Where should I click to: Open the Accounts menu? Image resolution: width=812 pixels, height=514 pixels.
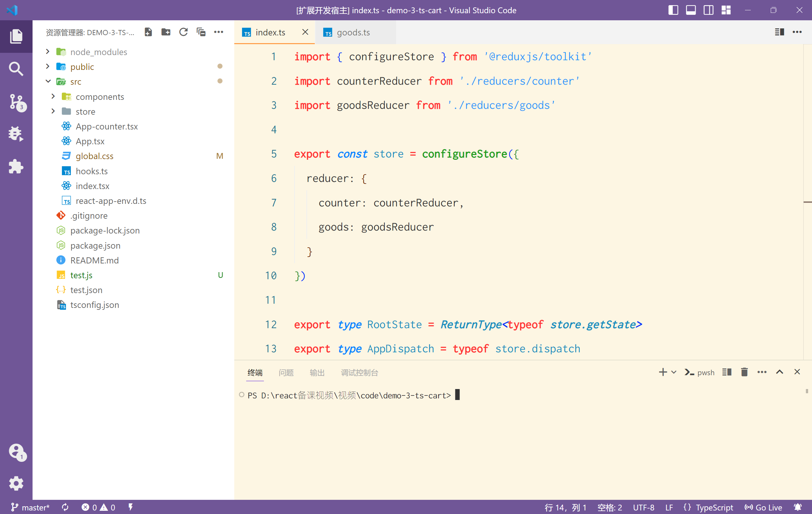pos(16,452)
